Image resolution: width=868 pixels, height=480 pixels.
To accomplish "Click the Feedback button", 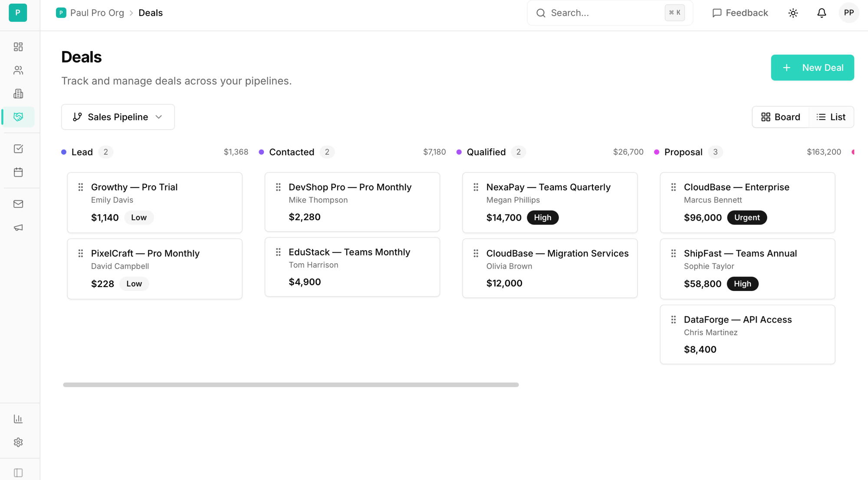I will pos(740,13).
